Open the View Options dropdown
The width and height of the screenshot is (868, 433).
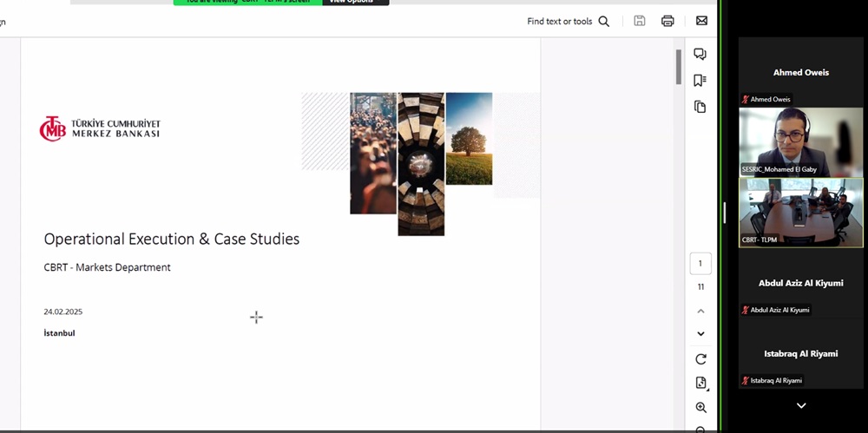(355, 2)
